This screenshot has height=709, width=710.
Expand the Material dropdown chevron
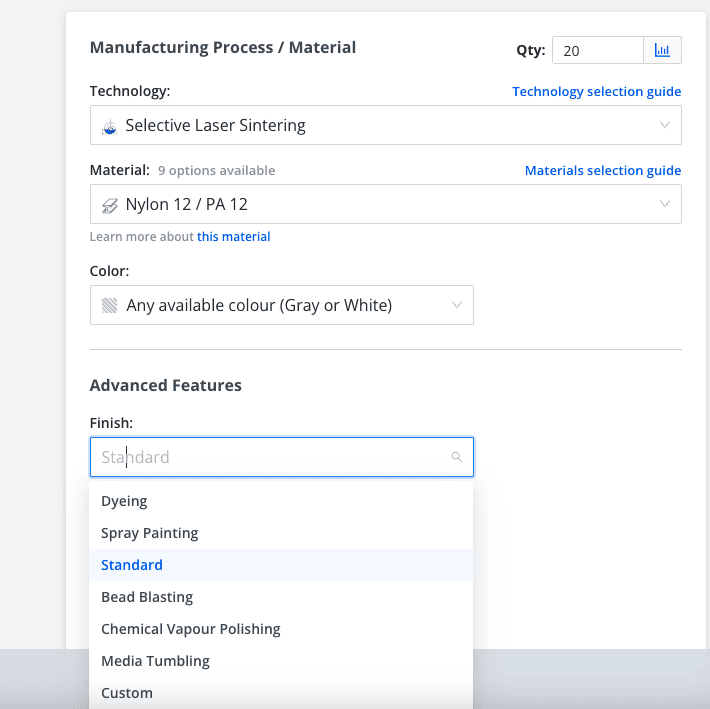665,204
